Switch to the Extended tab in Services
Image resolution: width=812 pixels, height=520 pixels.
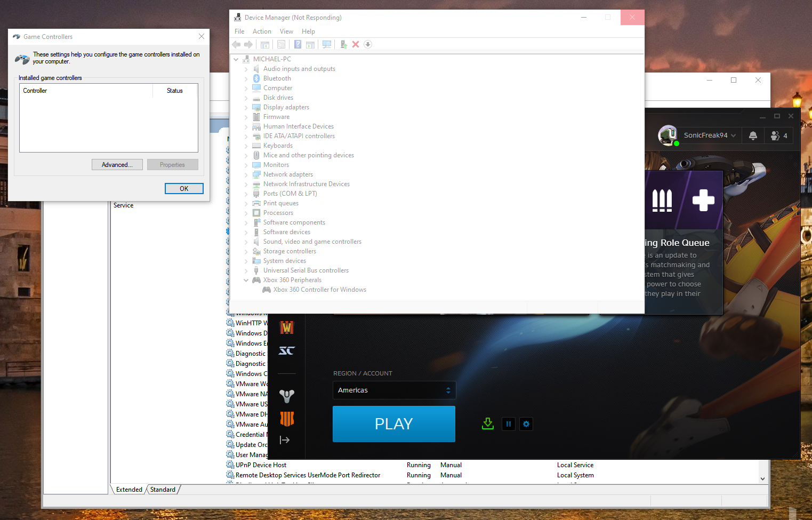[x=129, y=490]
